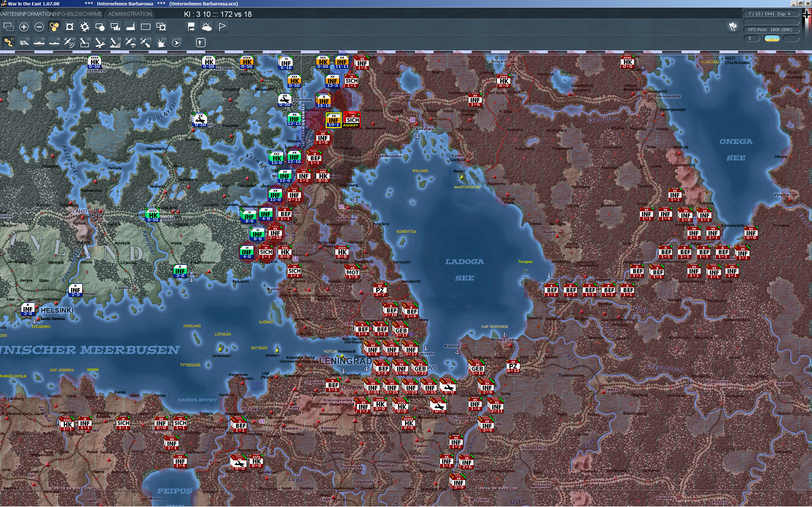812x507 pixels.
Task: Click the F12 end turn icon
Action: [176, 42]
